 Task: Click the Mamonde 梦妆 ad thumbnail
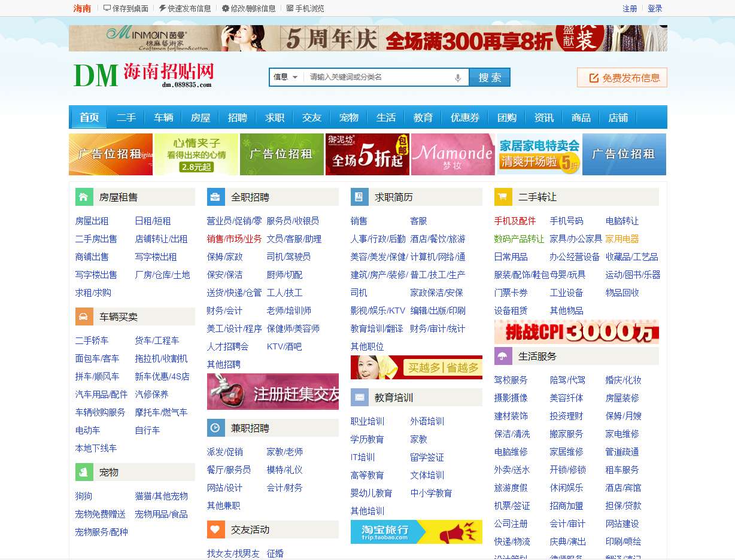click(453, 154)
